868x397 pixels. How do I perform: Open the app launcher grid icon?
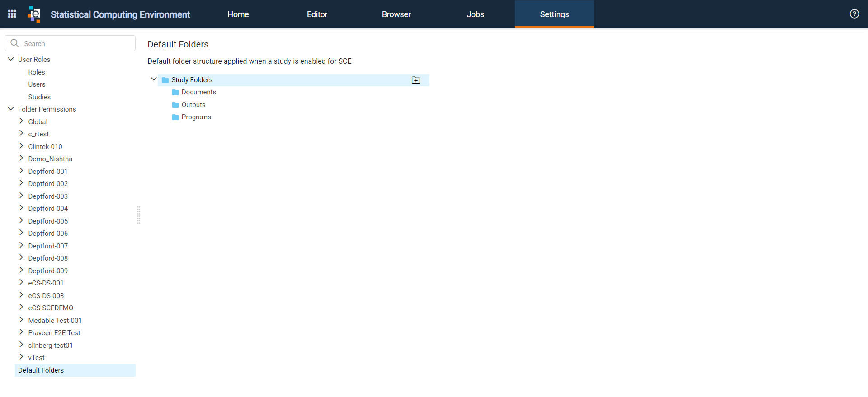click(x=12, y=14)
